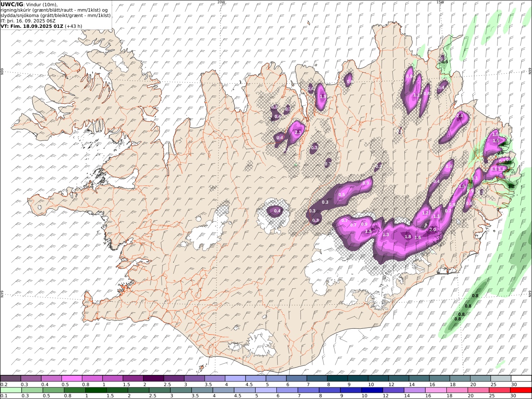
Task: Click upper legend swatch between 3 and 3.5
Action: click(194, 379)
